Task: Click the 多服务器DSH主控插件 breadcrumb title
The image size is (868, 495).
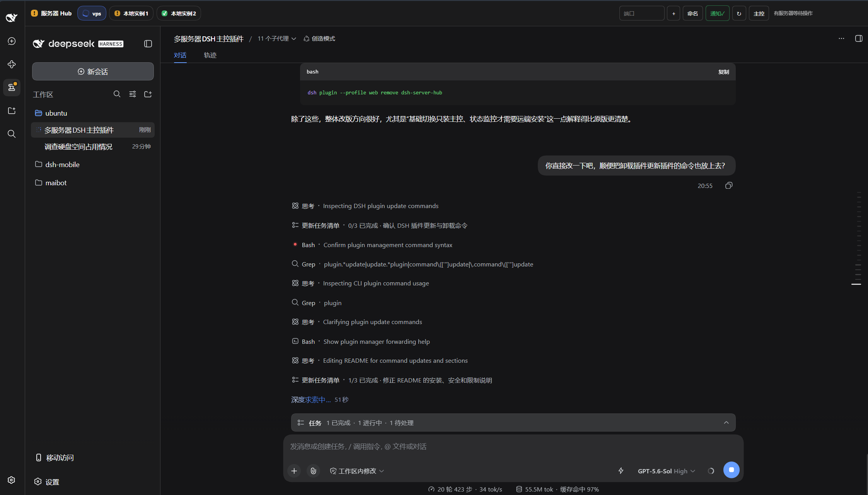Action: pyautogui.click(x=208, y=39)
